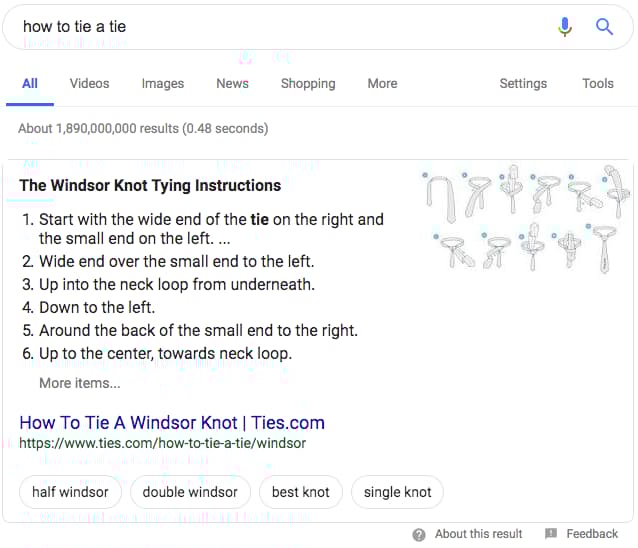The image size is (638, 548).
Task: Select the double windsor suggestion chip
Action: point(190,492)
